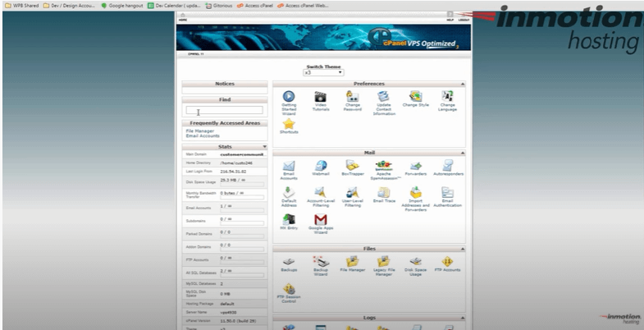This screenshot has height=330, width=644.
Task: Open Email Accounts icon in Mail section
Action: [289, 166]
